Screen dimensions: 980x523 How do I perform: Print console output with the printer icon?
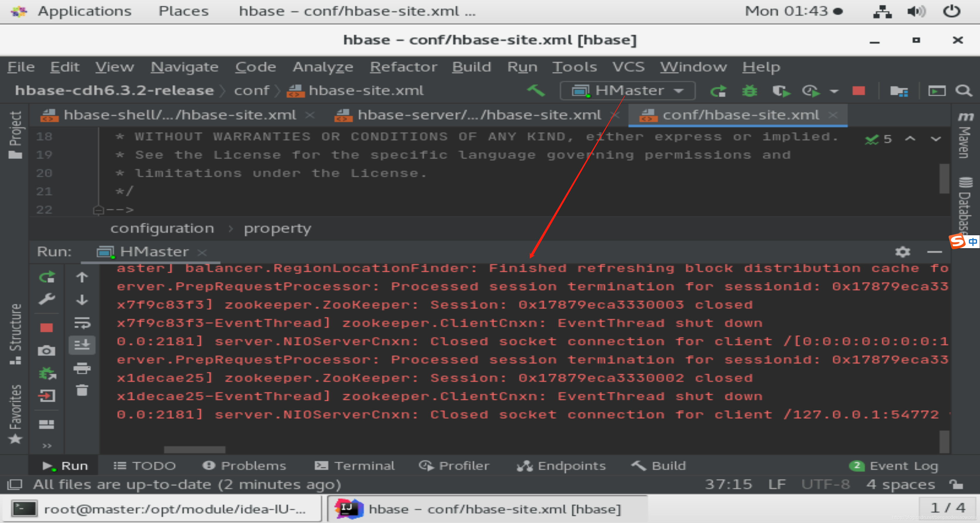click(x=82, y=368)
